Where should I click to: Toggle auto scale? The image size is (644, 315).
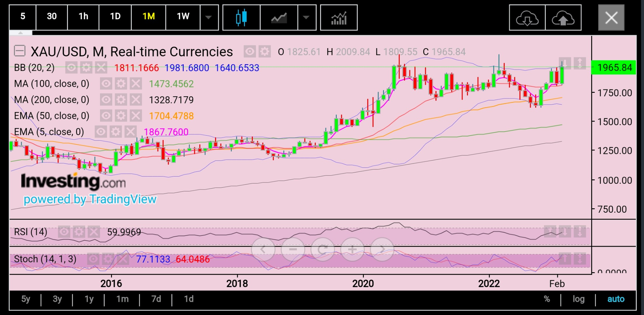click(x=616, y=299)
